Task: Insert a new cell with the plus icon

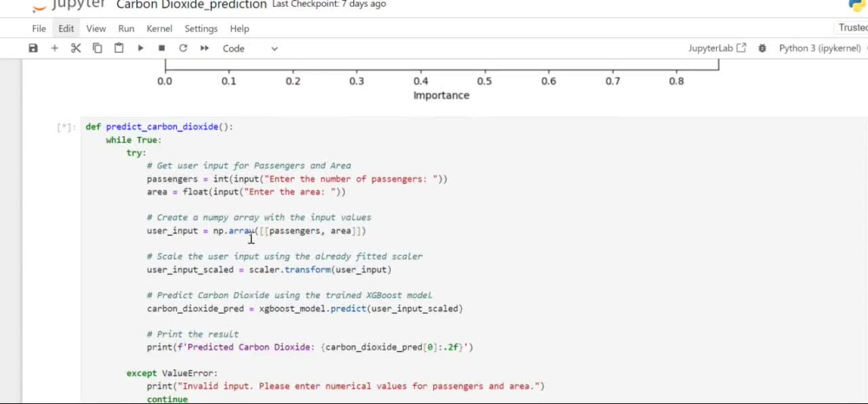Action: [54, 48]
